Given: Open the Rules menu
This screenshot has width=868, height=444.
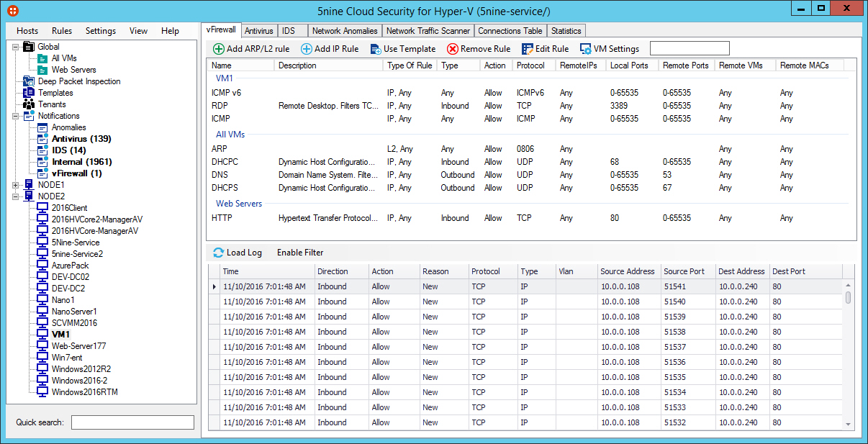Looking at the screenshot, I should click(62, 31).
